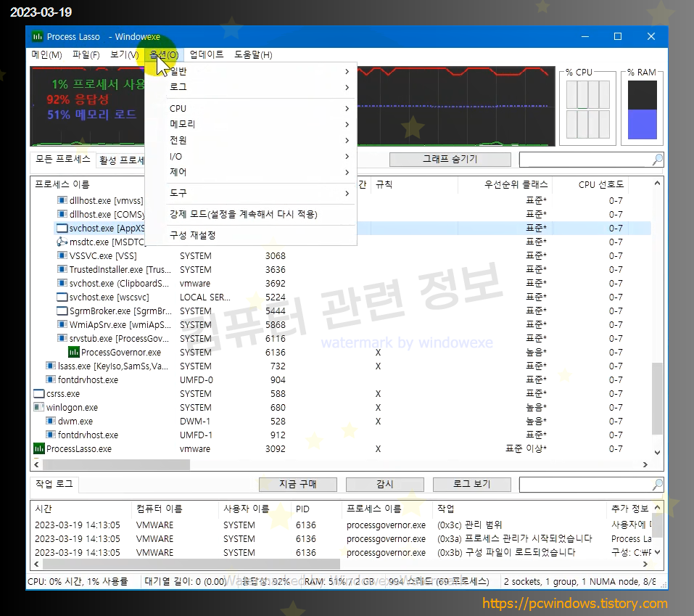
Task: Click ProcessLasso.exe PID 3092
Action: coord(276,448)
